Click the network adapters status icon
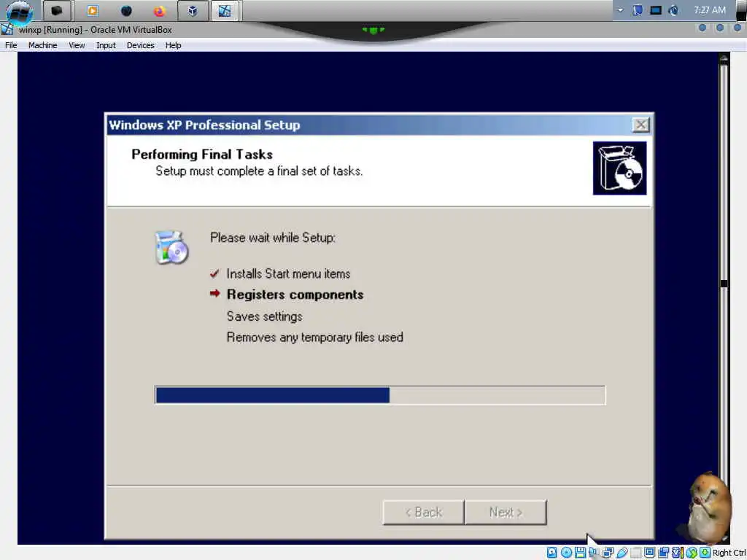This screenshot has width=747, height=560. click(x=608, y=553)
